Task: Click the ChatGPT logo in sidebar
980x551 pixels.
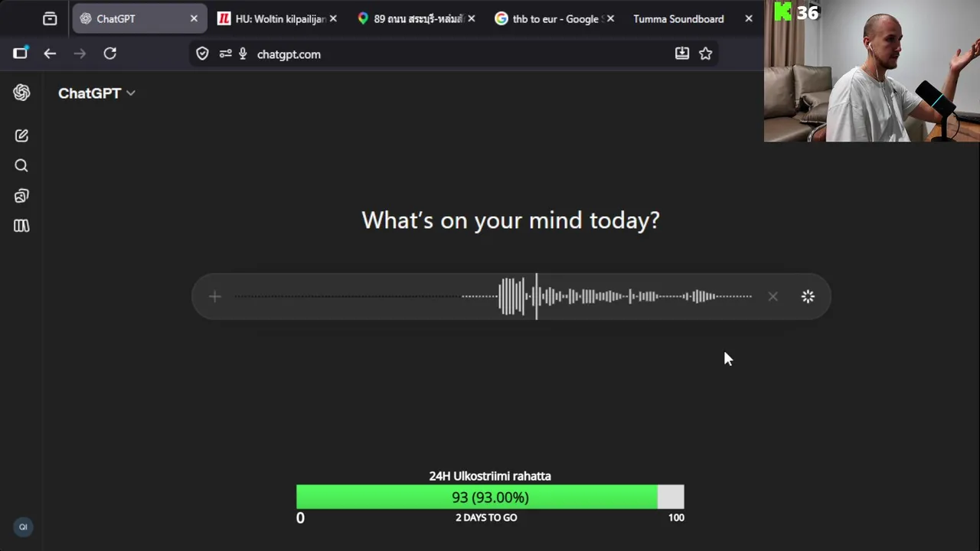Action: pyautogui.click(x=21, y=93)
